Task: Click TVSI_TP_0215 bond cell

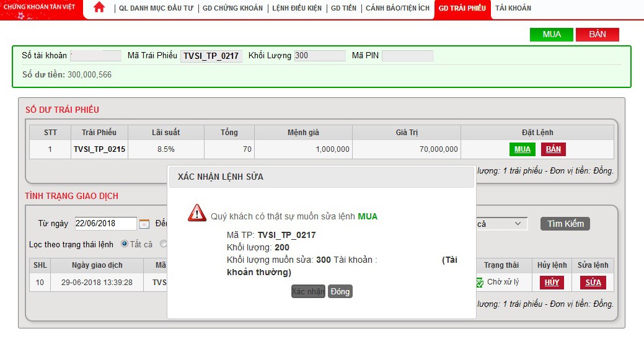Action: click(99, 149)
